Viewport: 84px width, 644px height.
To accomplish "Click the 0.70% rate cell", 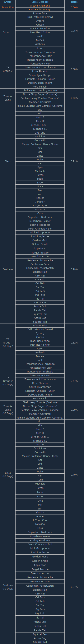I will pyautogui.click(x=74, y=475).
